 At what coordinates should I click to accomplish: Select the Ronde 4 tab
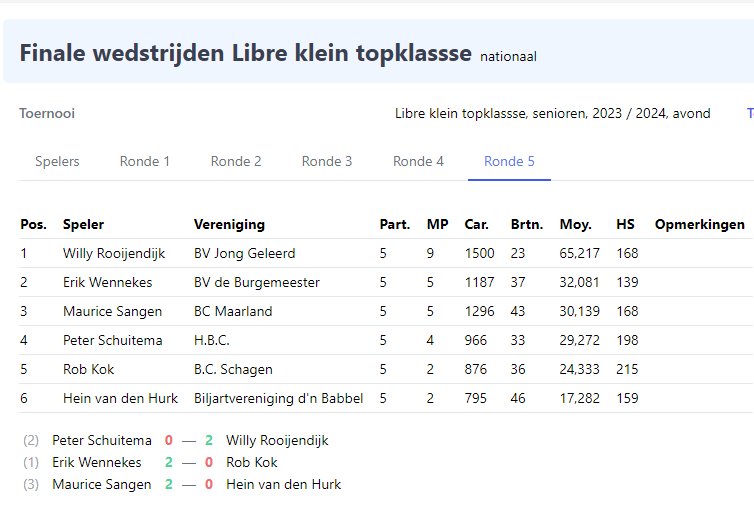coord(418,161)
